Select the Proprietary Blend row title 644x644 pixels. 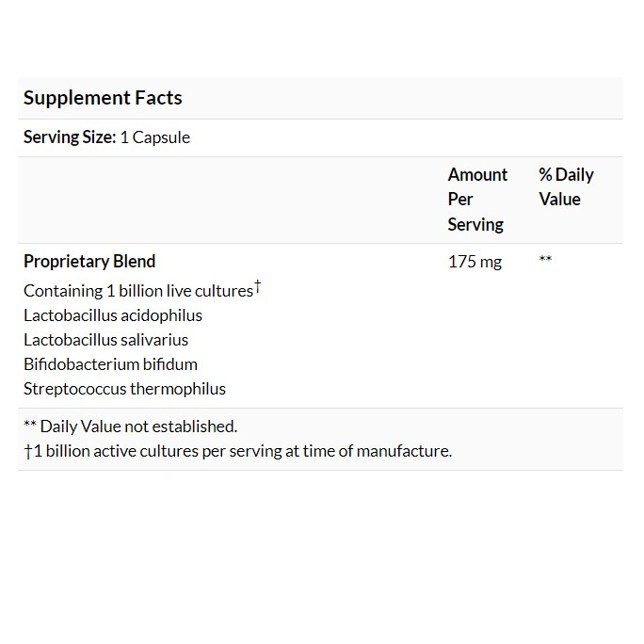tap(89, 262)
